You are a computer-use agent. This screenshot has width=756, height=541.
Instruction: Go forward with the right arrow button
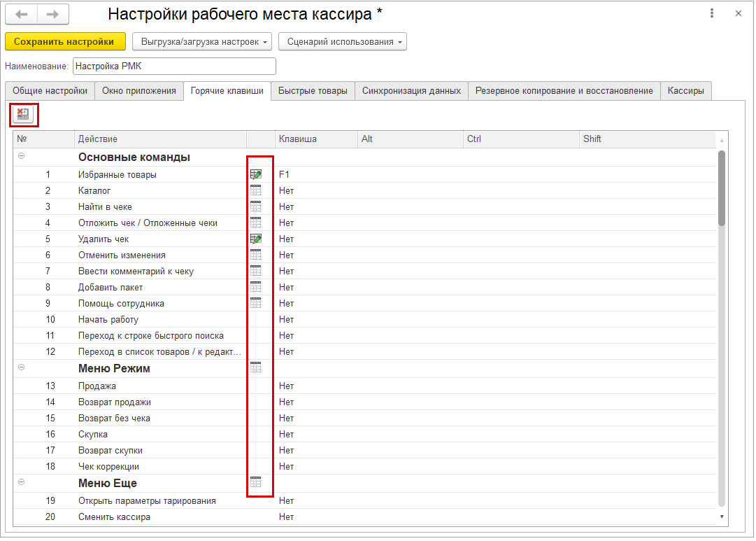point(53,15)
